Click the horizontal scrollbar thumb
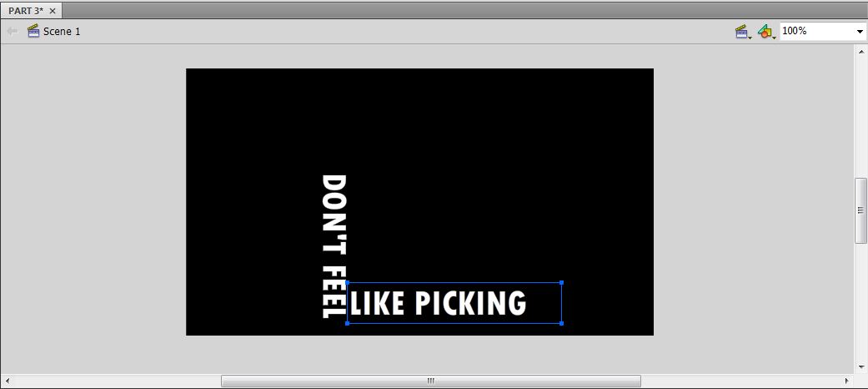Viewport: 868px width, 389px height. (431, 381)
